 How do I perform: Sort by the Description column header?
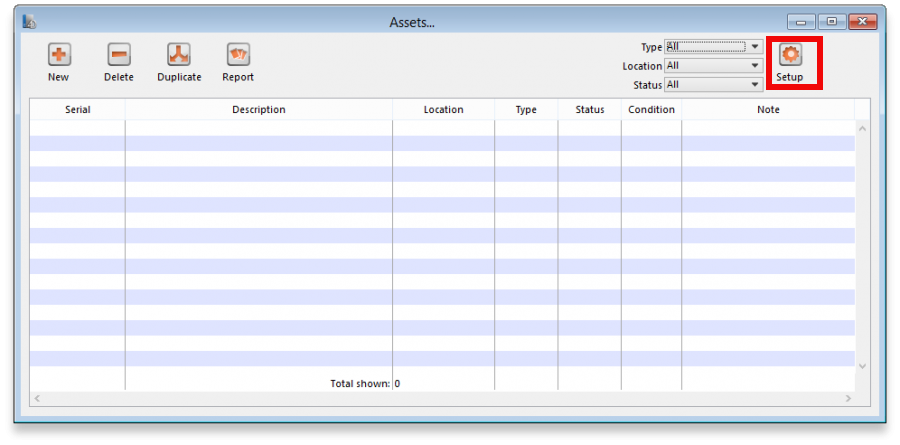click(x=258, y=110)
